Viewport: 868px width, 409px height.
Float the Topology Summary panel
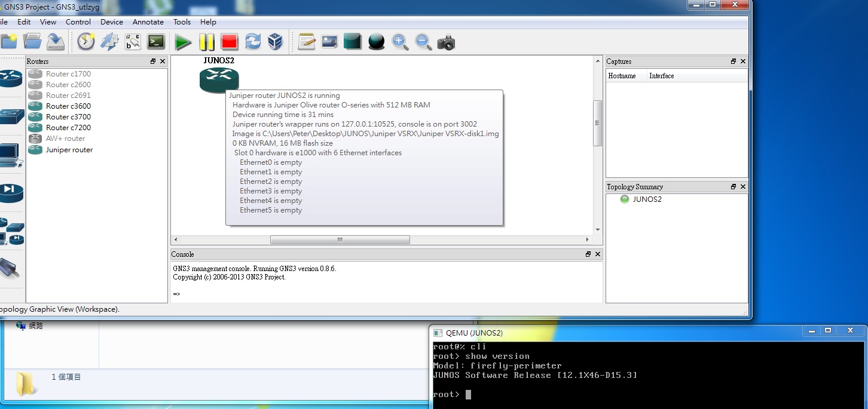[733, 187]
